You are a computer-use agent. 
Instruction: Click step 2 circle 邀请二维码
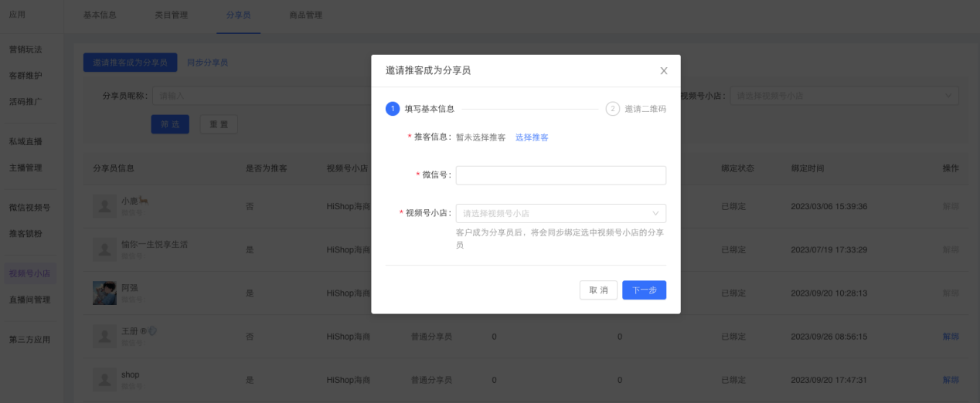pos(613,109)
